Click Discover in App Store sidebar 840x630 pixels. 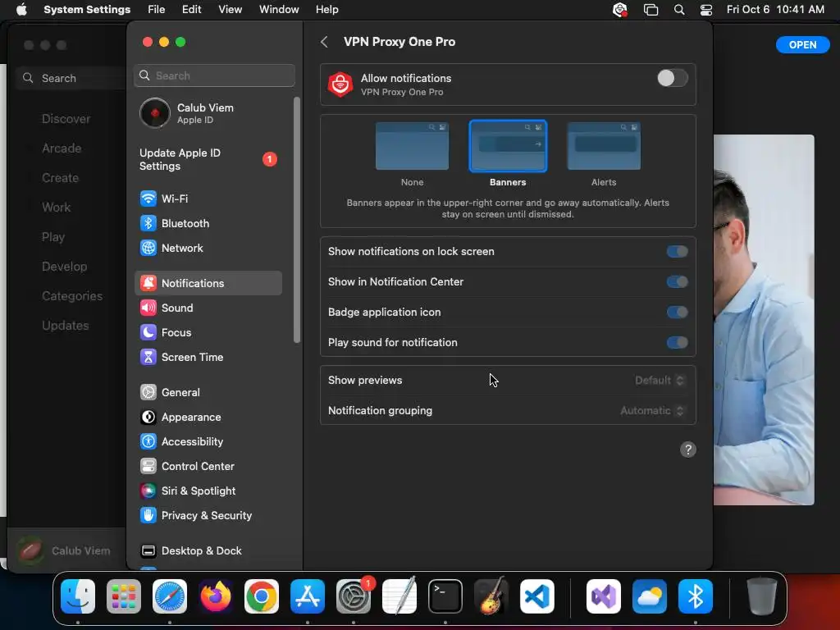pyautogui.click(x=66, y=119)
